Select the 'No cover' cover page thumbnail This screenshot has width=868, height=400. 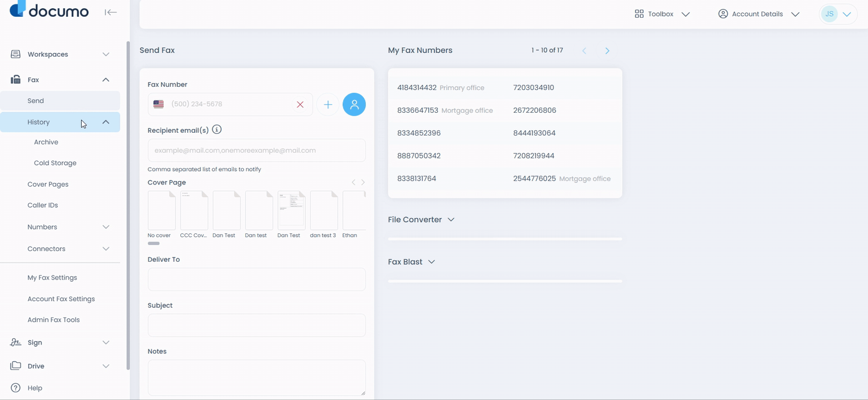[162, 211]
